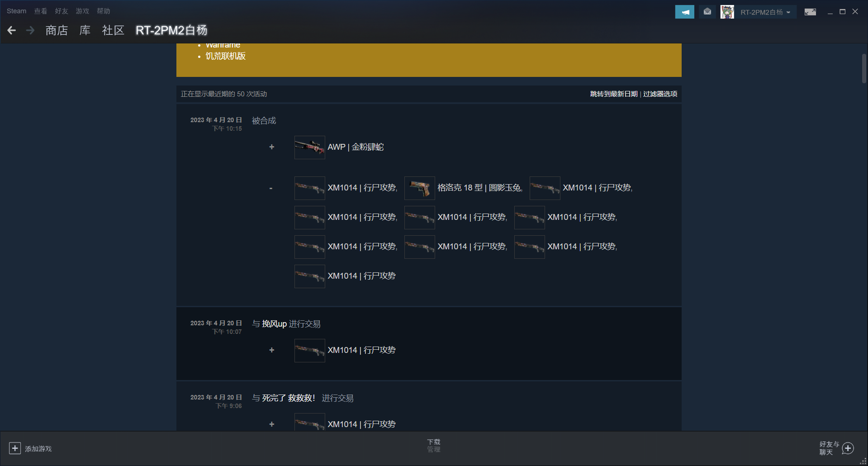Open the Steam menu
Screen dimensions: 868x466
17,11
